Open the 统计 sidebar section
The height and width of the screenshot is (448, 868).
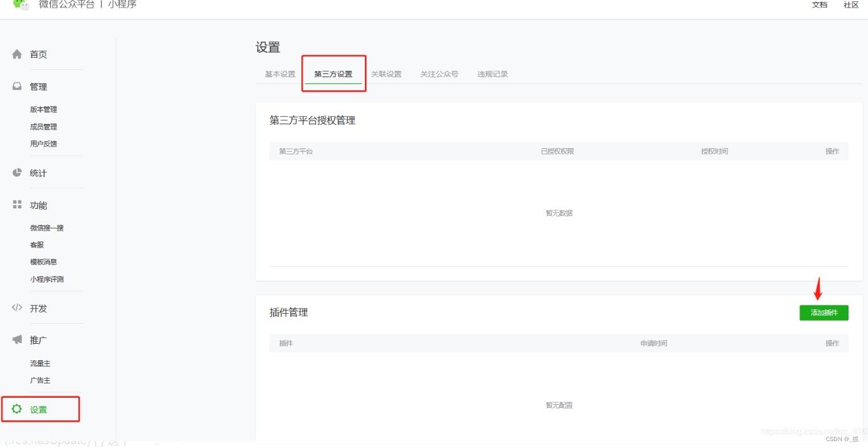click(38, 173)
